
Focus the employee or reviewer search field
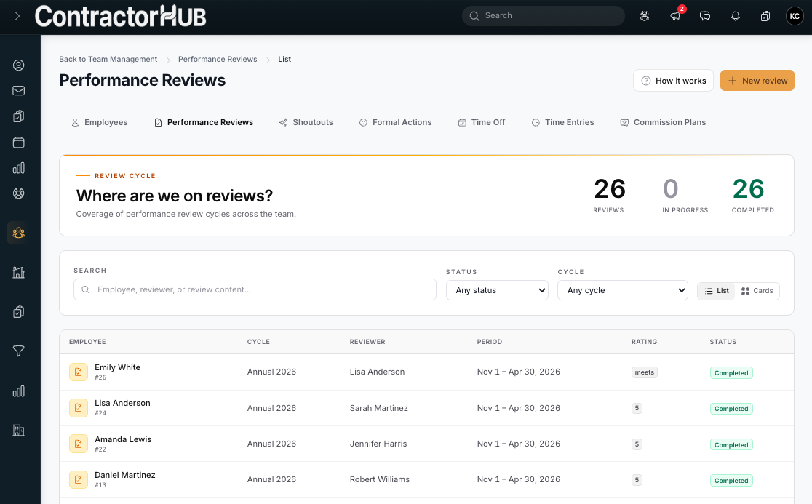click(255, 289)
